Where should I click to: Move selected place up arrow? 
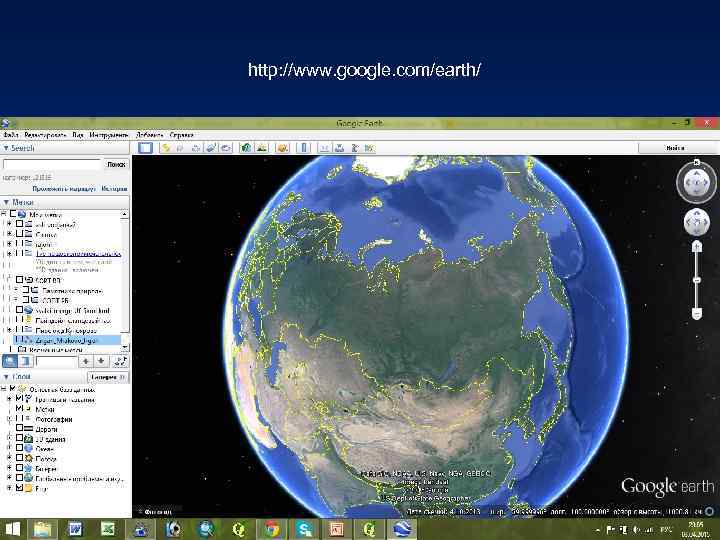tap(86, 361)
